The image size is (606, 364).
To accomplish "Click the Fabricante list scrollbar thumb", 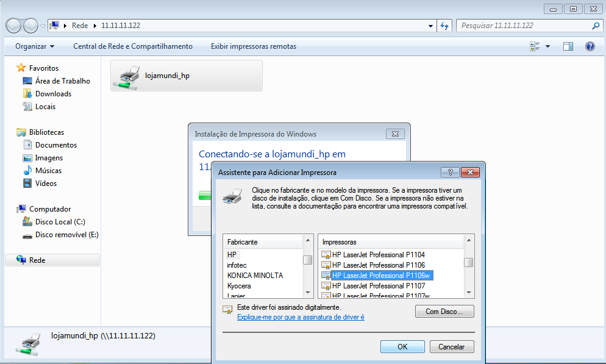I will tap(308, 260).
